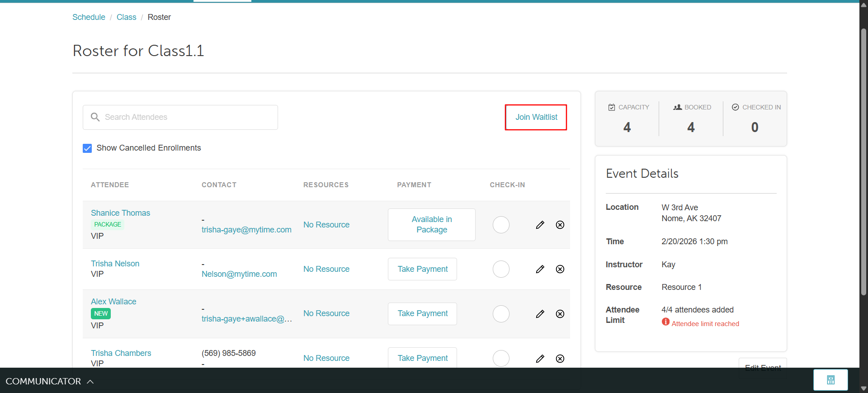The height and width of the screenshot is (393, 868).
Task: Click the capacity calendar icon
Action: pos(612,107)
